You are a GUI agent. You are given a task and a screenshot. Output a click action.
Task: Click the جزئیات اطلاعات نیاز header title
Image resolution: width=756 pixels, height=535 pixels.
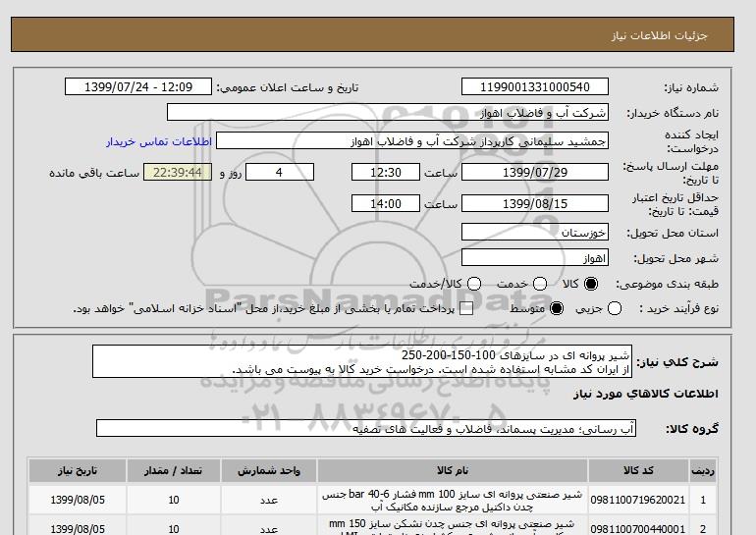tap(659, 35)
